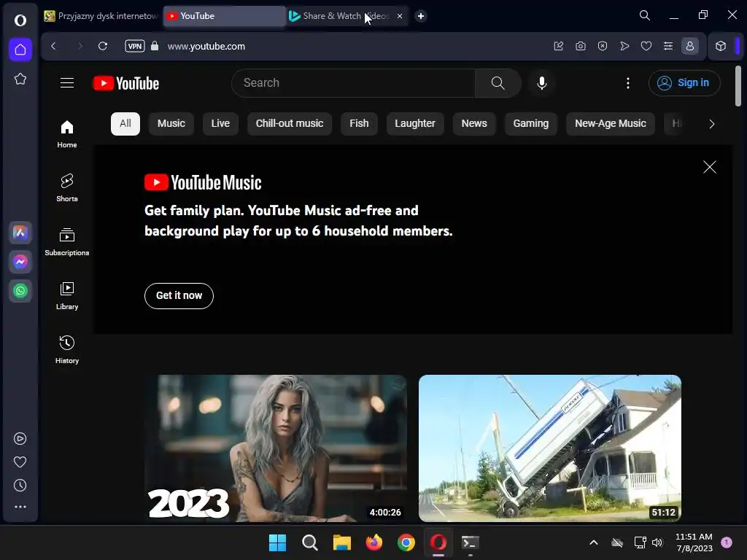Click the YouTube search magnifier button

498,83
